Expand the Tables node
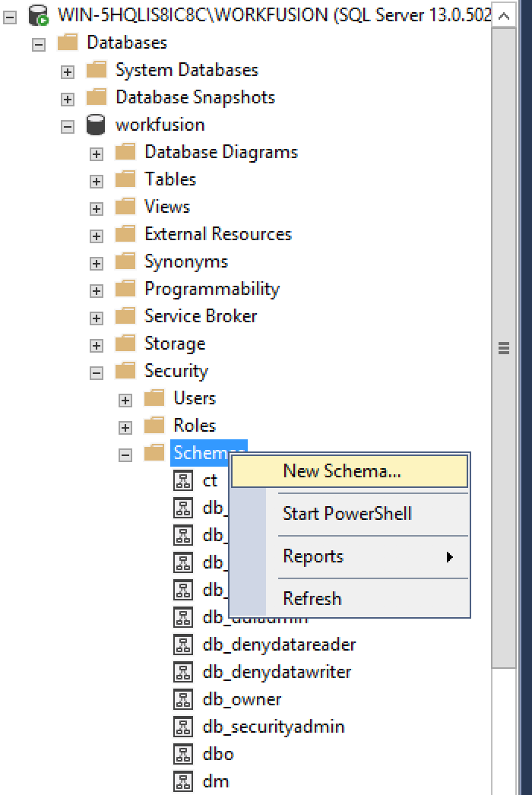This screenshot has height=795, width=532. [x=97, y=182]
